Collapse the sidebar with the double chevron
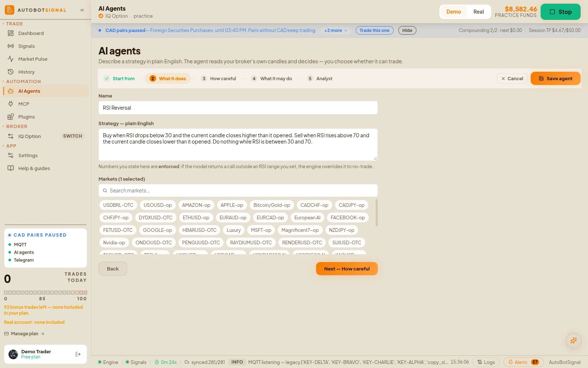 (x=82, y=10)
